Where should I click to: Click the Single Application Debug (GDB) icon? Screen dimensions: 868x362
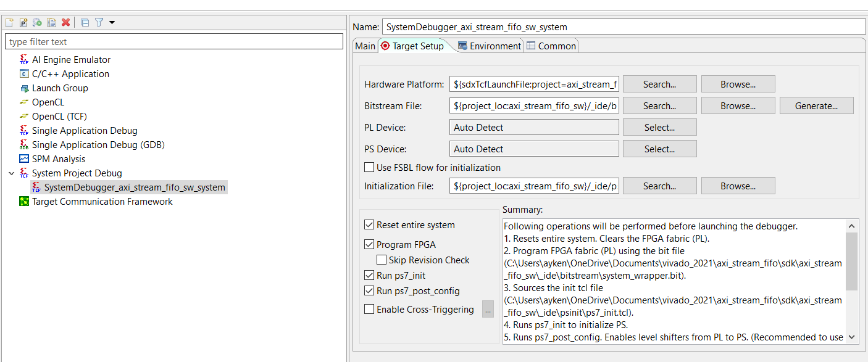point(24,145)
